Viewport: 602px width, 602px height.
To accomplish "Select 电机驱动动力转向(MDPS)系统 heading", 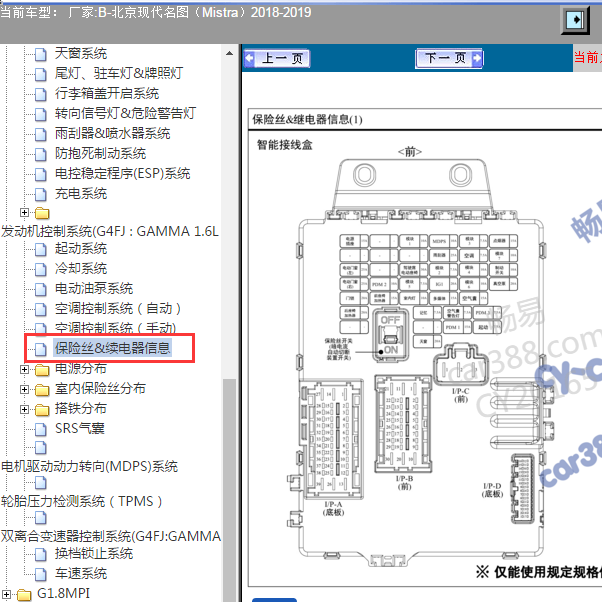I will tap(89, 466).
